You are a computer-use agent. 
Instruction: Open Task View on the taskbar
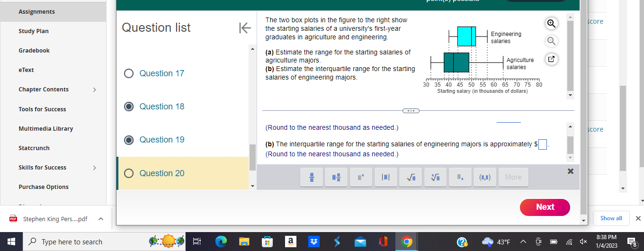click(197, 242)
